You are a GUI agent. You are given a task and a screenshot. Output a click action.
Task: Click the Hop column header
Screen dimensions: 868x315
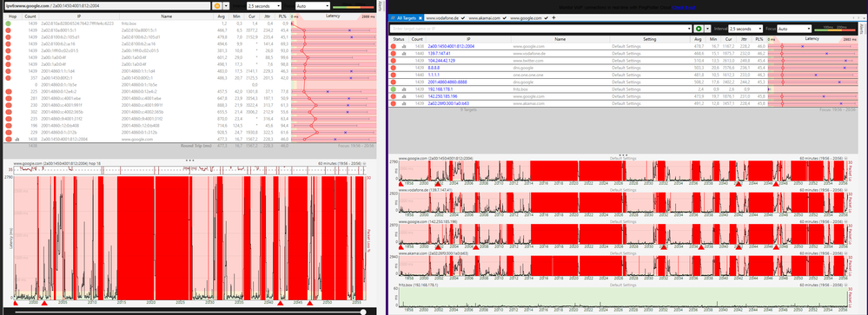[x=13, y=17]
